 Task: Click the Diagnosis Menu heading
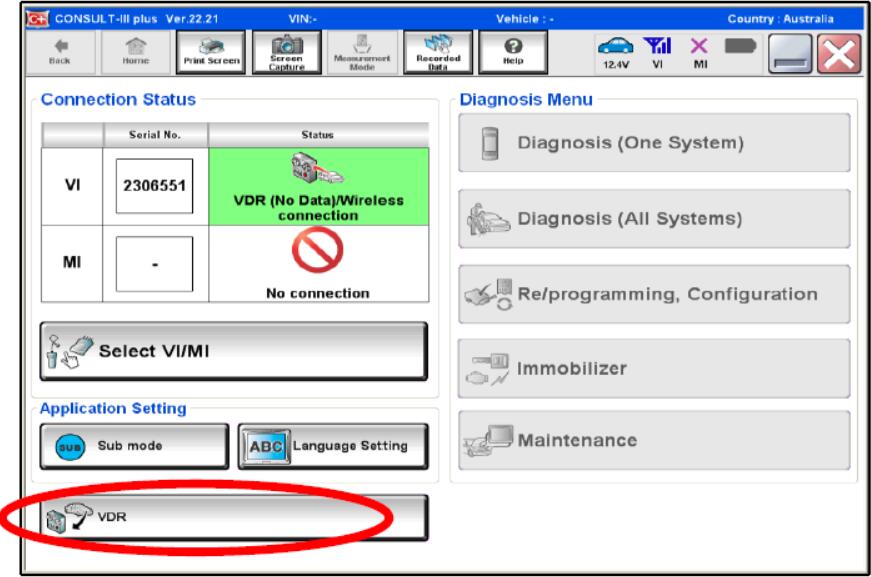tap(526, 99)
